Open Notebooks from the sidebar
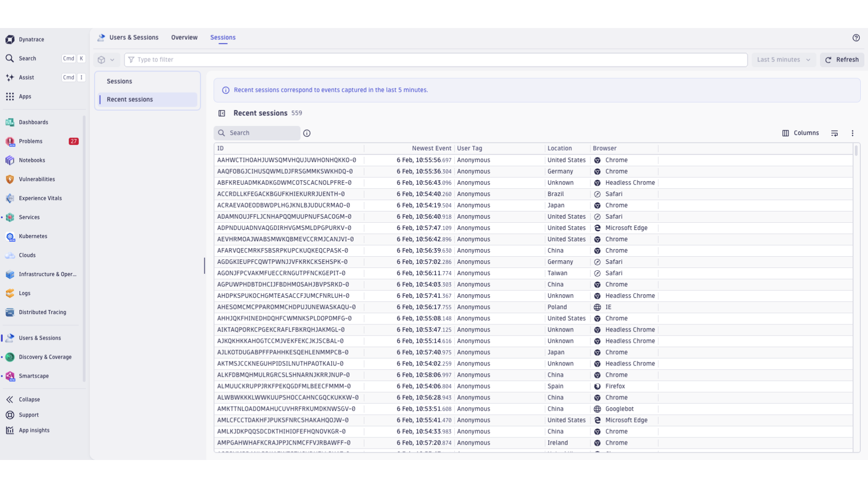 (32, 160)
